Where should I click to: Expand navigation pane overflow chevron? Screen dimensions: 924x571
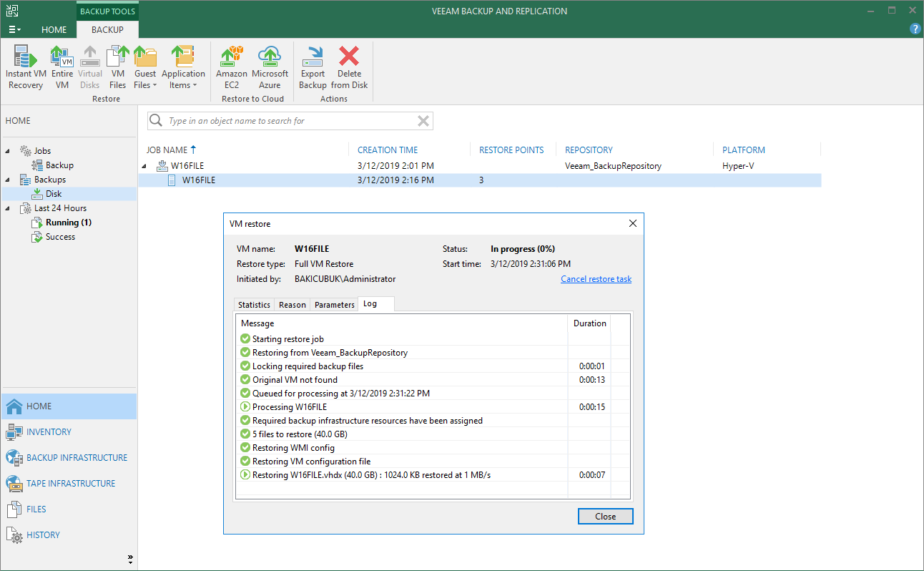[x=130, y=558]
